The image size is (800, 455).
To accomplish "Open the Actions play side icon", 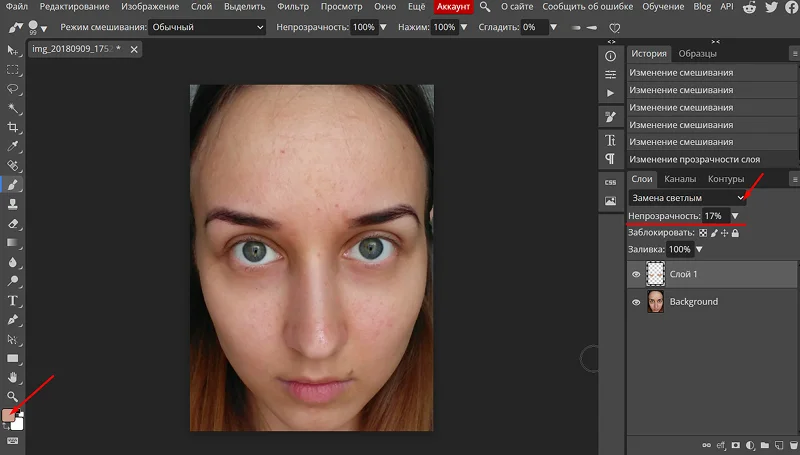I will coord(610,93).
